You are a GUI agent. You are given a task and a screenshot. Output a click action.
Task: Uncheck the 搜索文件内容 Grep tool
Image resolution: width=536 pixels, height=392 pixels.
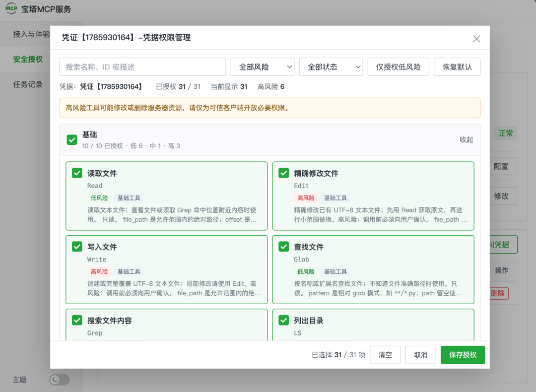coord(77,320)
